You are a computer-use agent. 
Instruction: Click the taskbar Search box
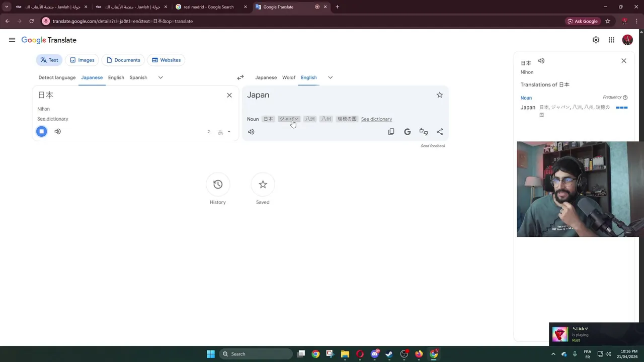255,354
